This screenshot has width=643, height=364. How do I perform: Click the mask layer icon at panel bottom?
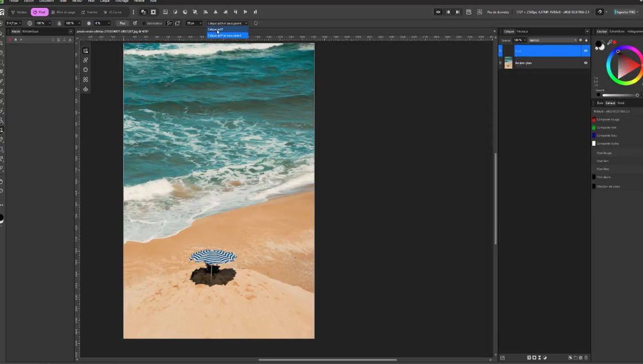tap(534, 358)
